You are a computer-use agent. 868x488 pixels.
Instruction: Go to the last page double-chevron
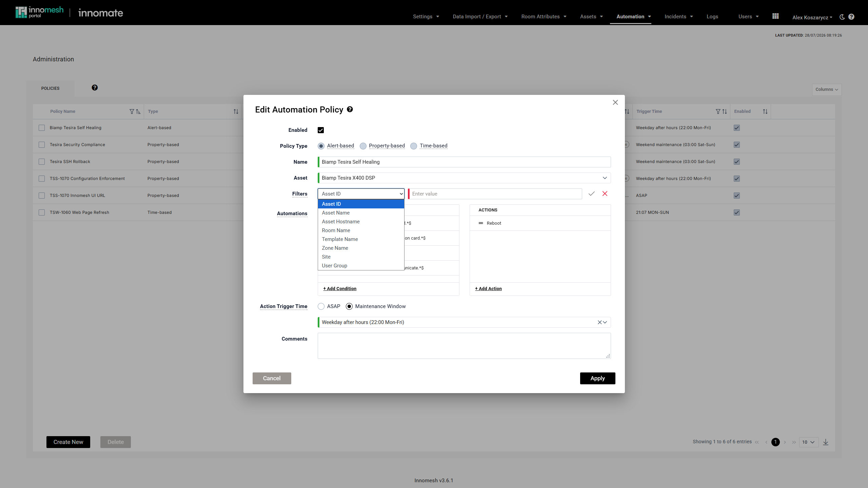coord(794,442)
